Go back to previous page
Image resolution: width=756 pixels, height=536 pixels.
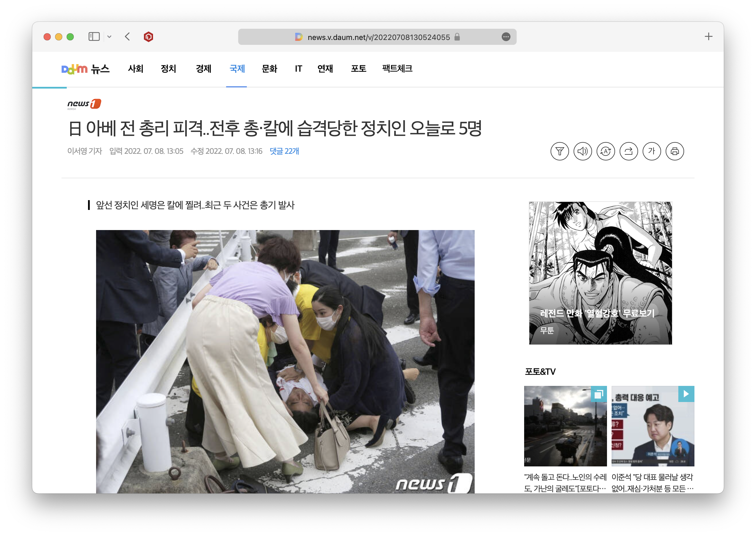tap(127, 37)
